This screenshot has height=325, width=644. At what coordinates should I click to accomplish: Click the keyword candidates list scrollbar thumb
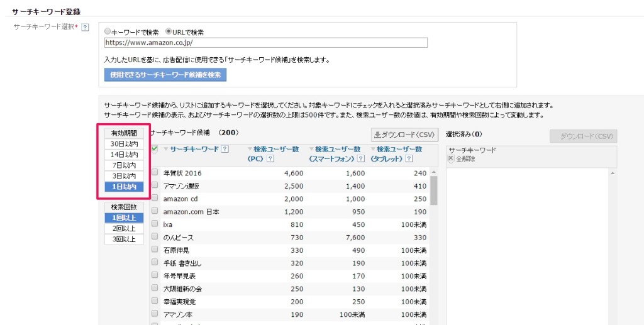tap(434, 191)
